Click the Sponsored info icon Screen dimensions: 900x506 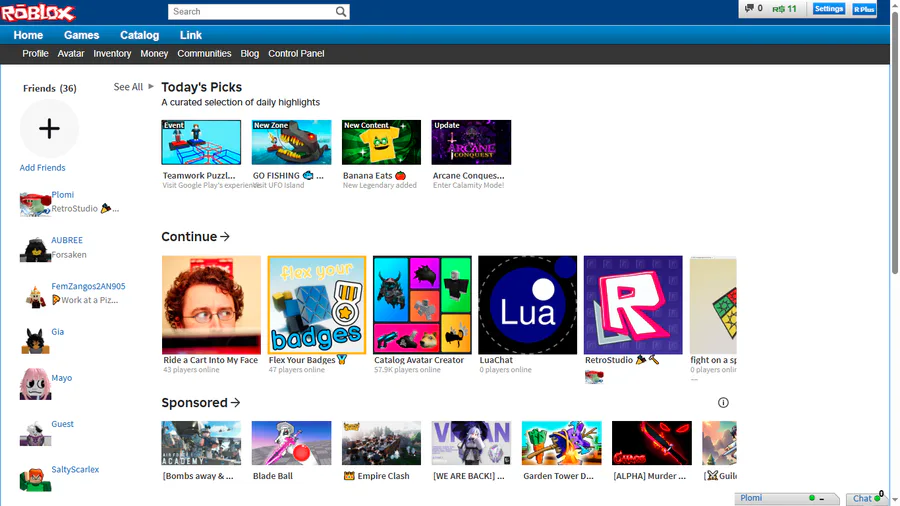tap(723, 403)
